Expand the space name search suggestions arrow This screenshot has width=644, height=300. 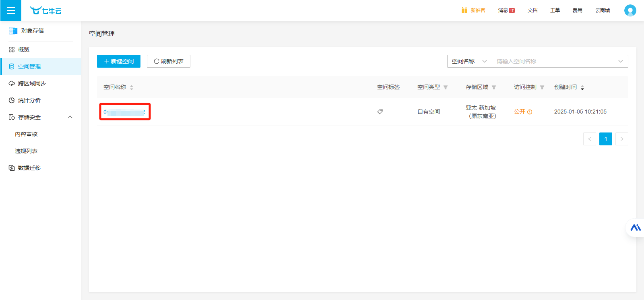[620, 61]
